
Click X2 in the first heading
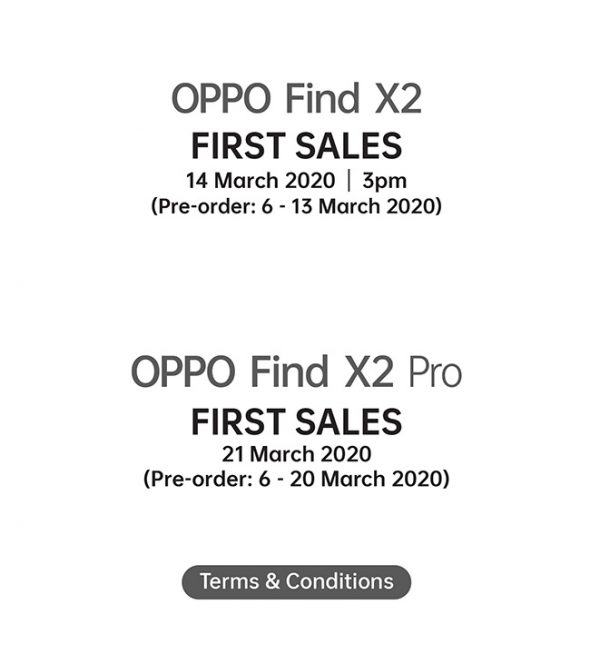[398, 99]
